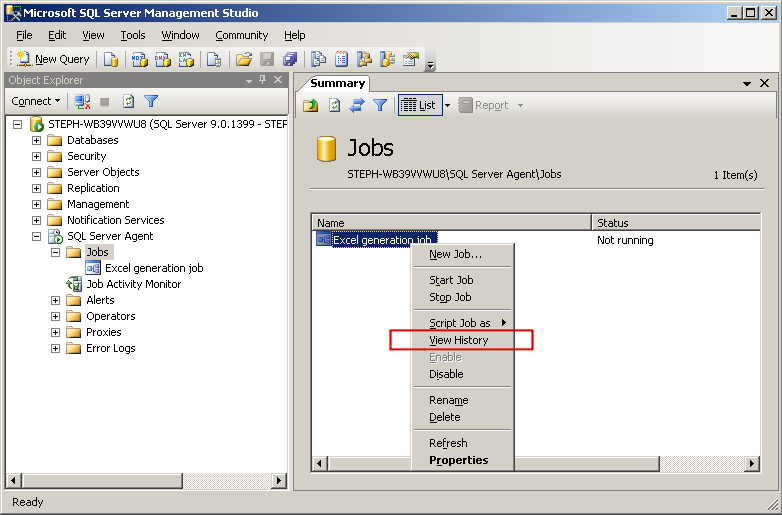Choose Stop Job from context menu
This screenshot has width=782, height=515.
[463, 297]
